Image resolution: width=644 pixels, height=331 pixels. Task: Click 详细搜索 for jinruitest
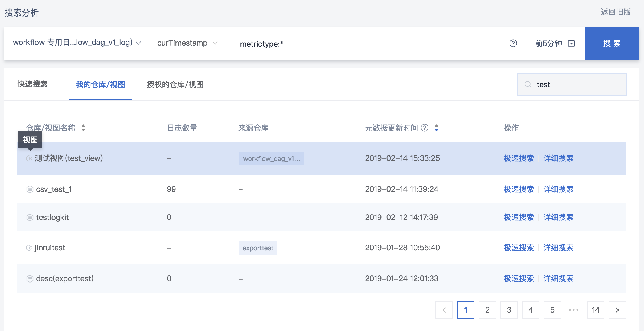point(558,248)
